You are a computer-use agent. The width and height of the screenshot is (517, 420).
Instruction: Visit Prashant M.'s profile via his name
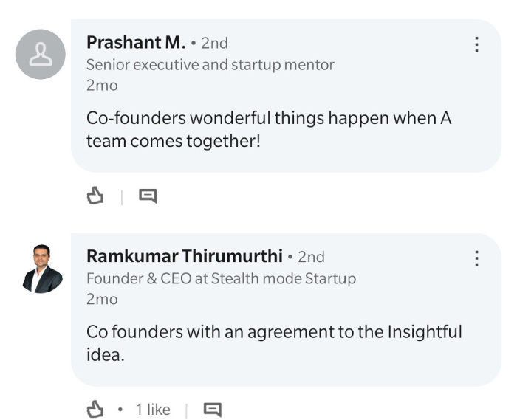point(136,43)
